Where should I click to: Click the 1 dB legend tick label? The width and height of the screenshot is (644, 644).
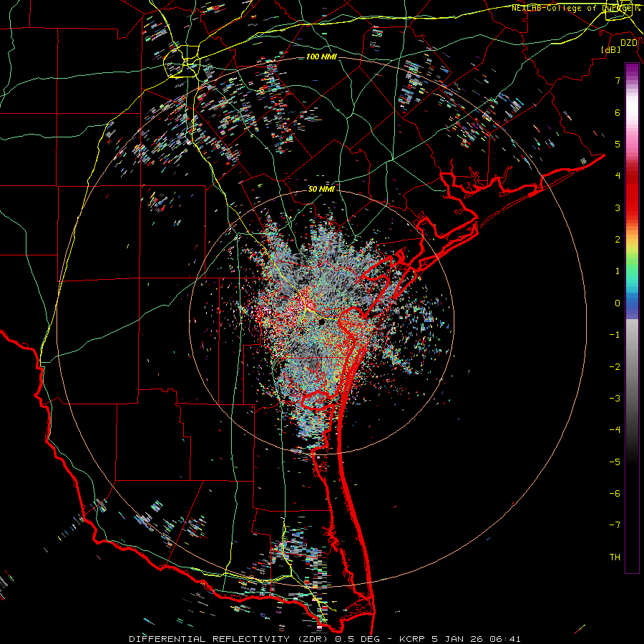pos(618,270)
